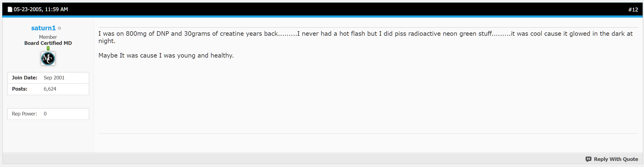Viewport: 644px width, 167px height.
Task: Click the Rep Power label
Action: [25, 114]
